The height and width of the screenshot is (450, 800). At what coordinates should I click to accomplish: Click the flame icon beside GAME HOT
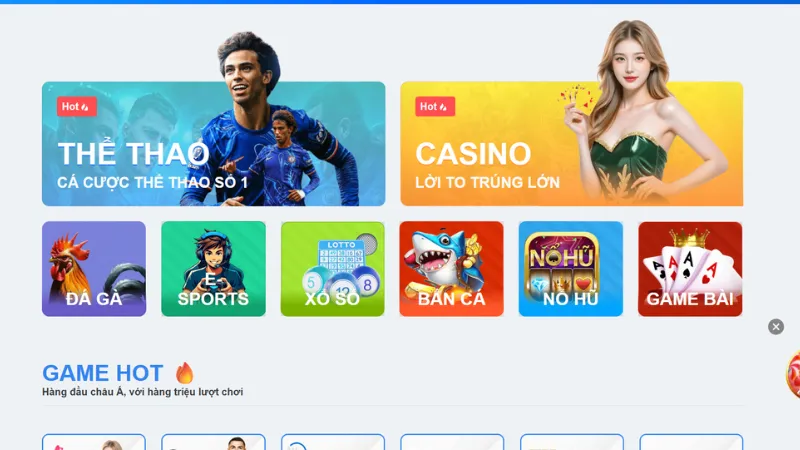tap(185, 372)
